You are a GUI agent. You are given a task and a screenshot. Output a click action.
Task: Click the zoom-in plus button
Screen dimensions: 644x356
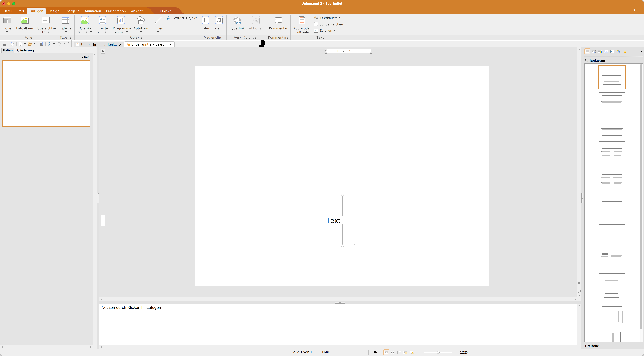454,352
